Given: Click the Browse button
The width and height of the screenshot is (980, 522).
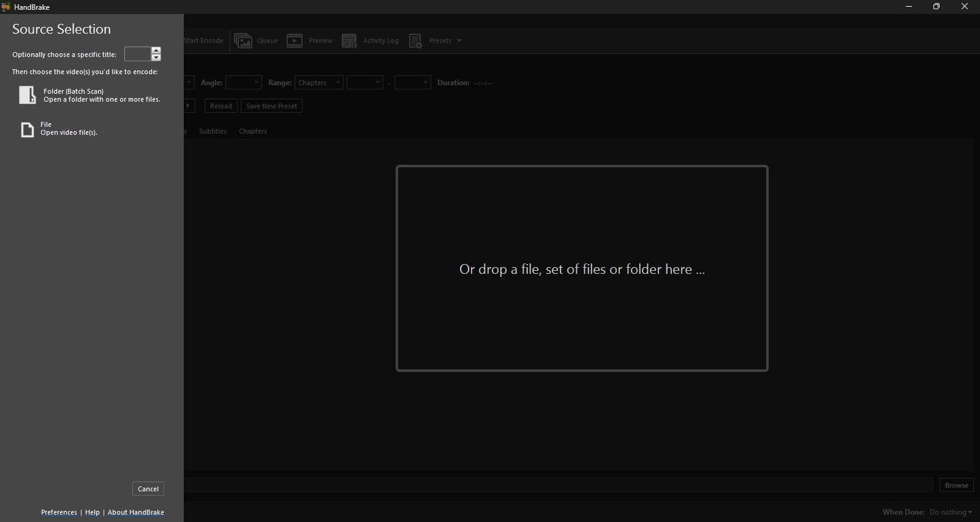Looking at the screenshot, I should 957,485.
